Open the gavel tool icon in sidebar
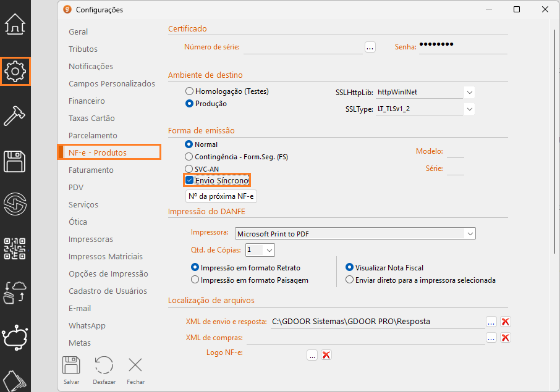560x392 pixels. 15,116
